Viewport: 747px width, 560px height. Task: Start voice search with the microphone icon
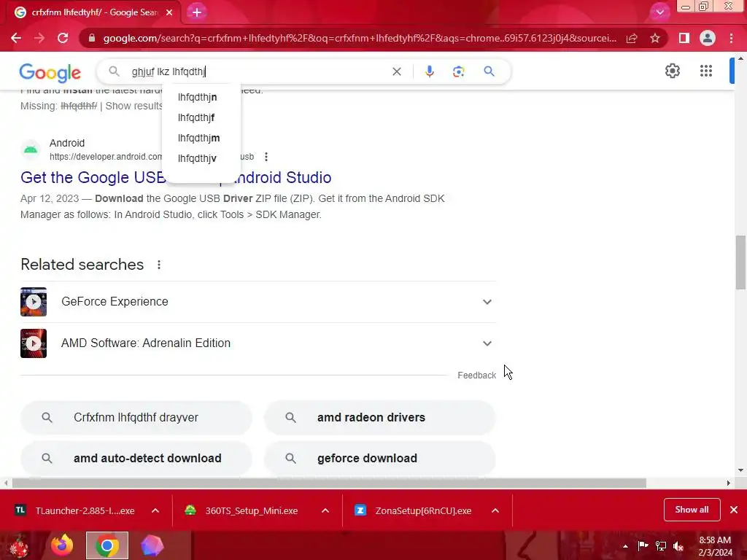tap(429, 71)
